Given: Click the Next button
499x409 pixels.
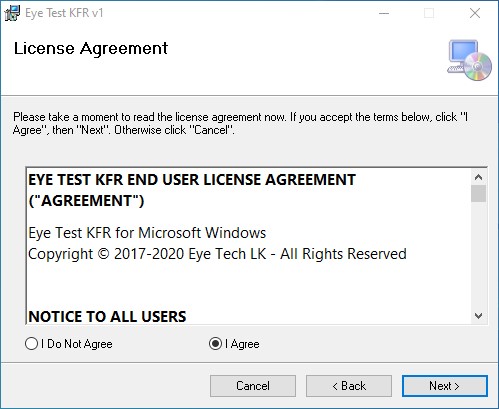Looking at the screenshot, I should coord(445,386).
